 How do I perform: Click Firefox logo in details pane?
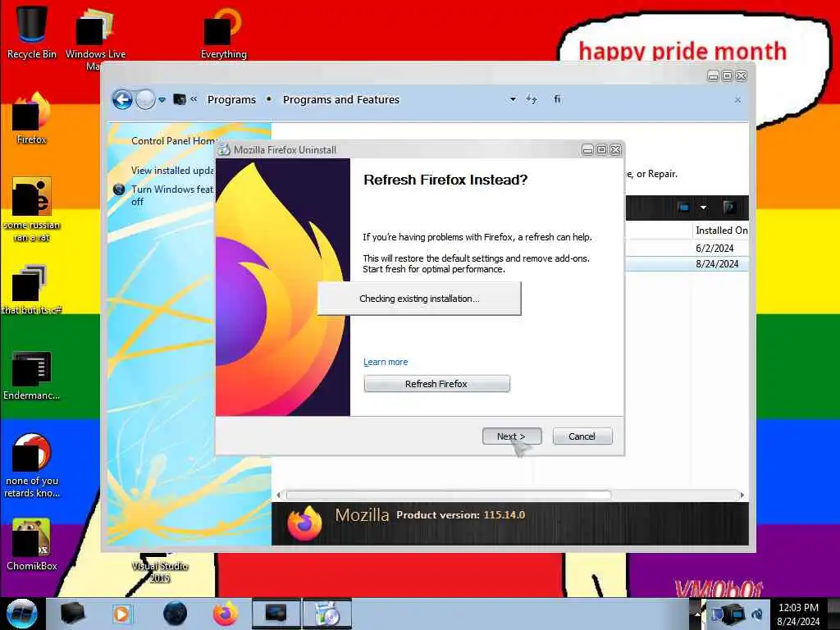coord(304,523)
